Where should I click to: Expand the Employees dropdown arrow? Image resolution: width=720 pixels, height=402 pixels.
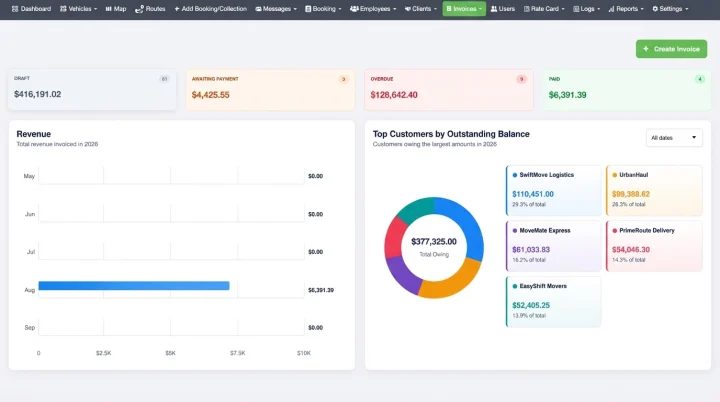[394, 9]
